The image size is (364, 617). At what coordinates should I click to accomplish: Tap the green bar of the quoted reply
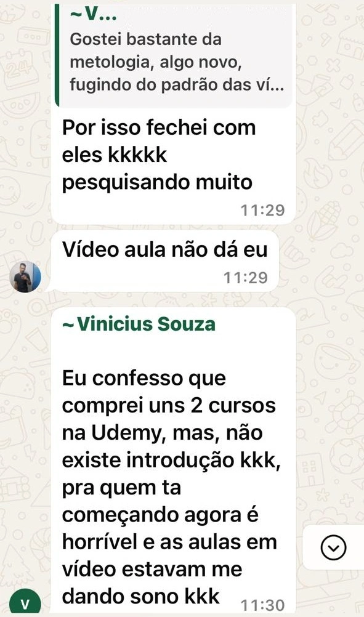[57, 55]
